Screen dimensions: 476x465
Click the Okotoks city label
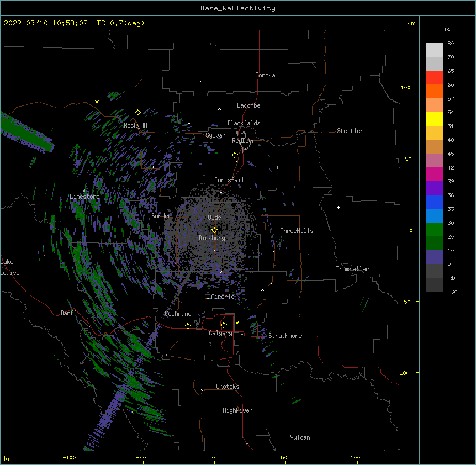pos(228,387)
